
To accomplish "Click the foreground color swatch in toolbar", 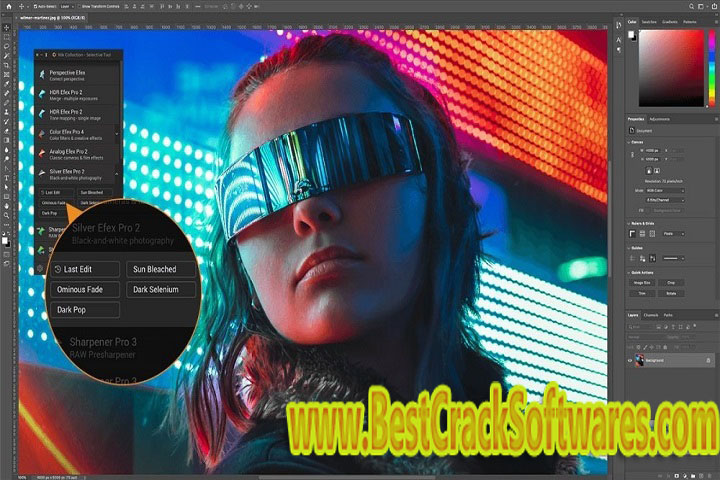I will pos(4,240).
